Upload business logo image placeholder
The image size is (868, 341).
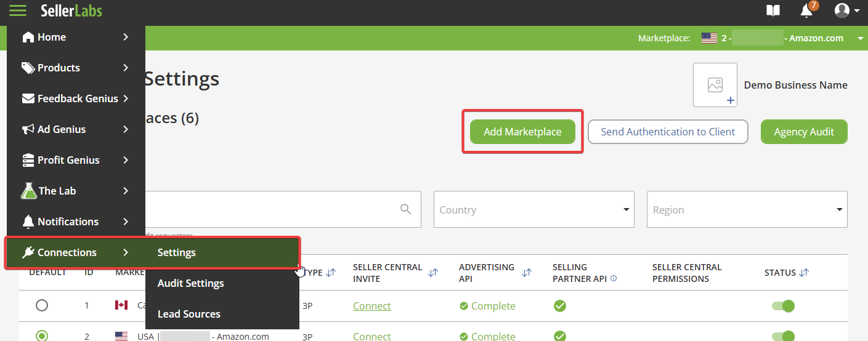[x=715, y=85]
